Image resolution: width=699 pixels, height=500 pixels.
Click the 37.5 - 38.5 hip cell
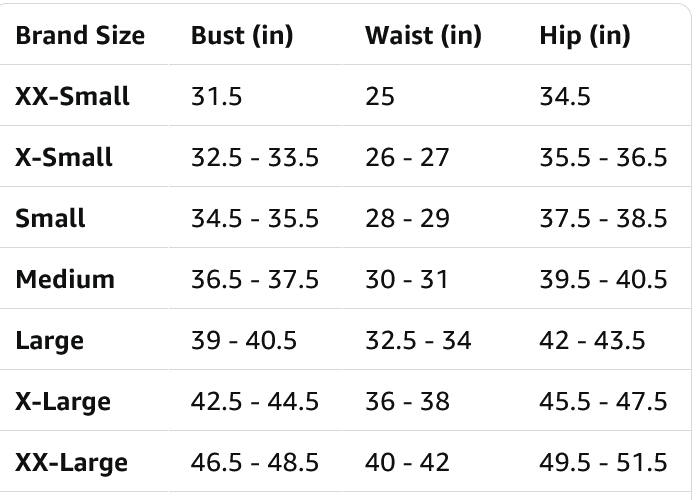pyautogui.click(x=603, y=219)
